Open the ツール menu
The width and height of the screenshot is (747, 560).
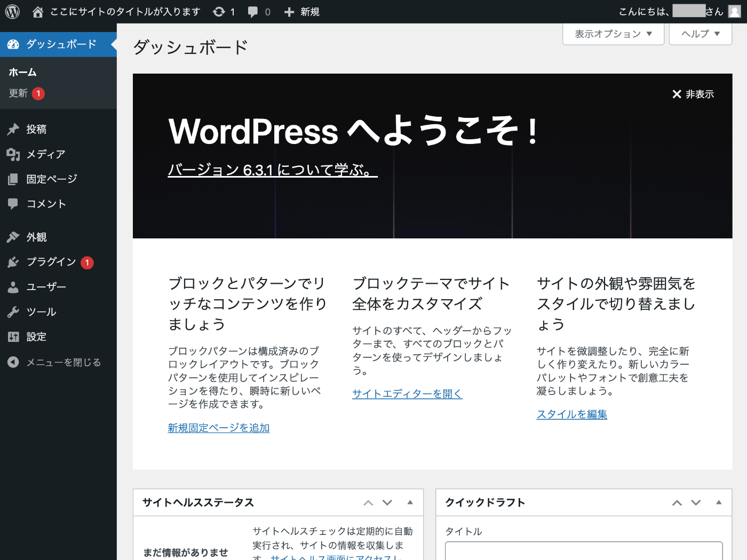tap(58, 312)
